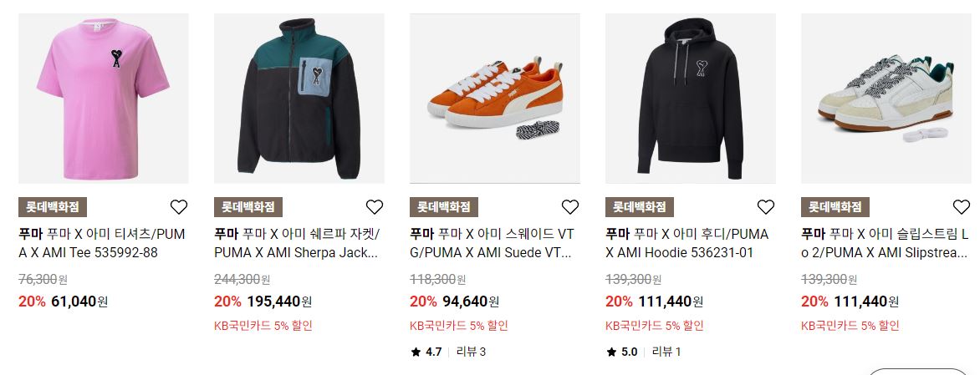Image resolution: width=980 pixels, height=375 pixels.
Task: Select the PUMA X AMI Slipstream Lo 2 title
Action: (885, 243)
